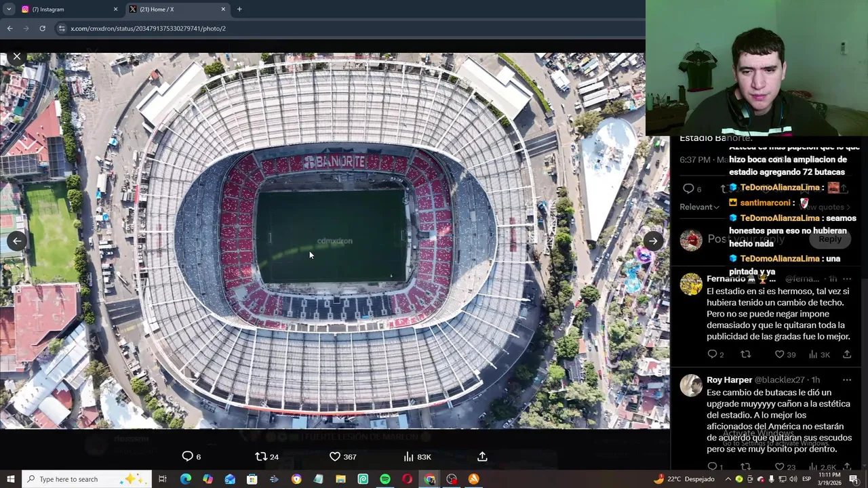Open Task View on taskbar
The image size is (868, 488).
[x=163, y=479]
